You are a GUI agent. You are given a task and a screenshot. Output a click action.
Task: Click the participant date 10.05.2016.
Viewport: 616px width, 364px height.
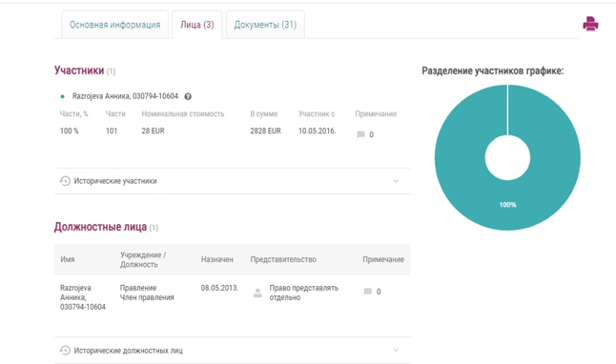(317, 131)
